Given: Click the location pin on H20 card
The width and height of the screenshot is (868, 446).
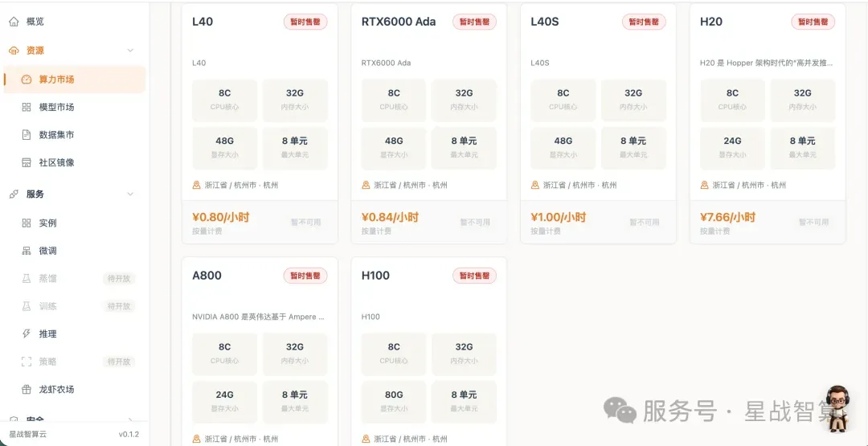Looking at the screenshot, I should coord(705,185).
